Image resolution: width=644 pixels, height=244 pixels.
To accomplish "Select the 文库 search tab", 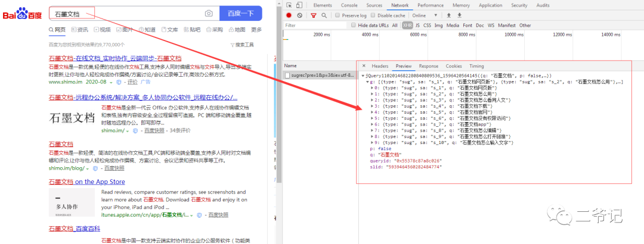I will click(x=169, y=30).
